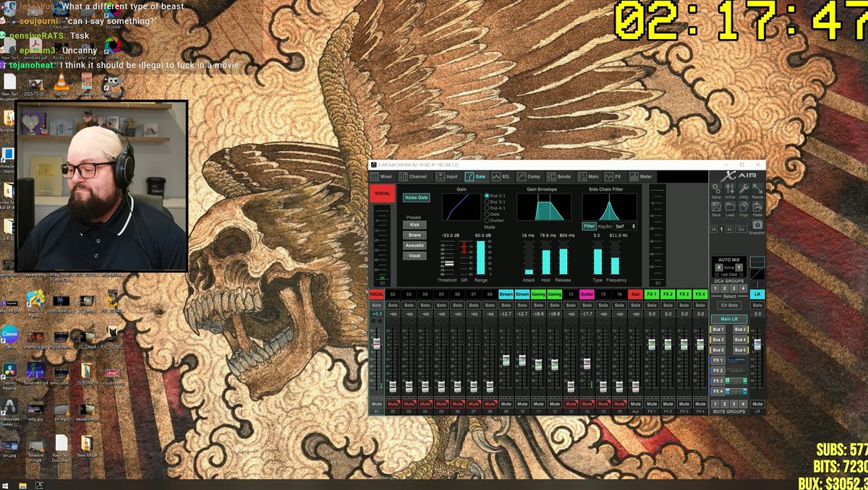Mute the Aux channel

(635, 404)
